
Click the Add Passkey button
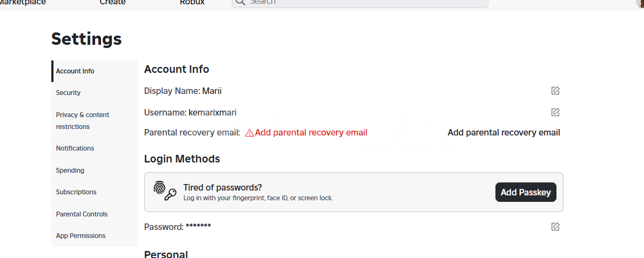point(526,192)
